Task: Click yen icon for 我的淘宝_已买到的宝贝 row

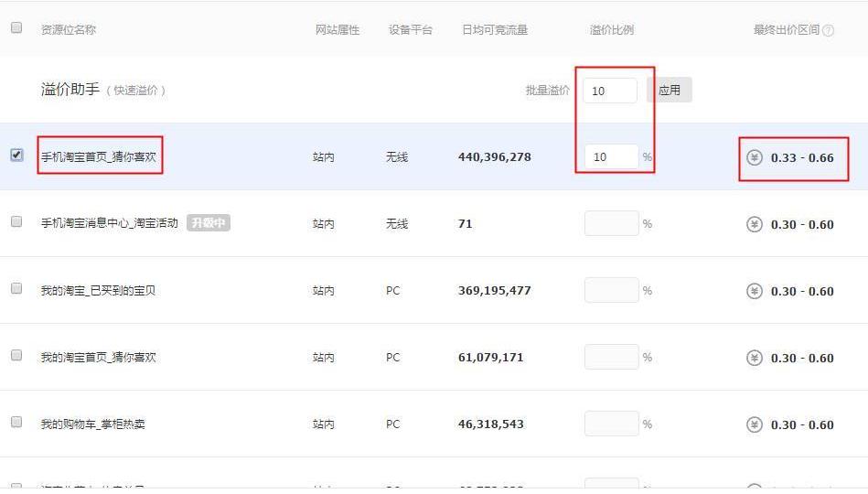Action: click(755, 291)
